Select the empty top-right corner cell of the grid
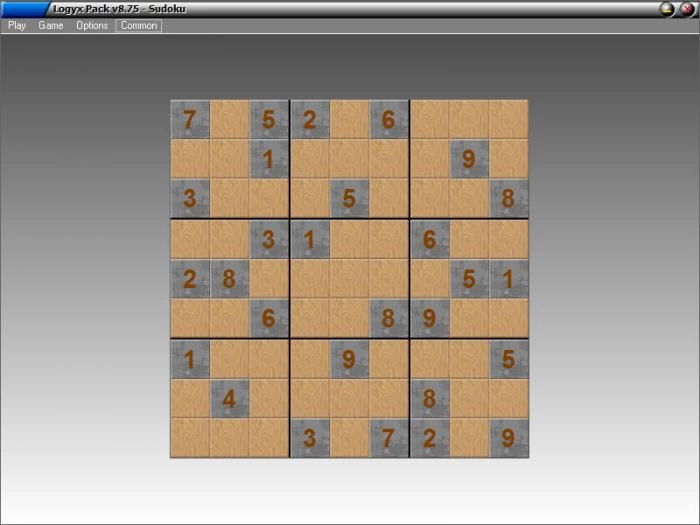Viewport: 700px width, 525px height. point(508,119)
